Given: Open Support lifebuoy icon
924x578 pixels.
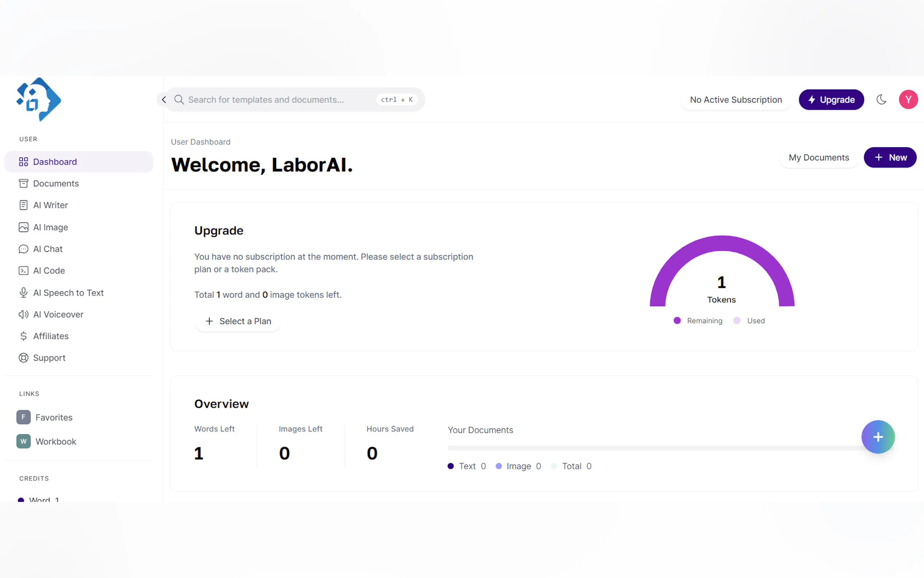Looking at the screenshot, I should pyautogui.click(x=23, y=358).
